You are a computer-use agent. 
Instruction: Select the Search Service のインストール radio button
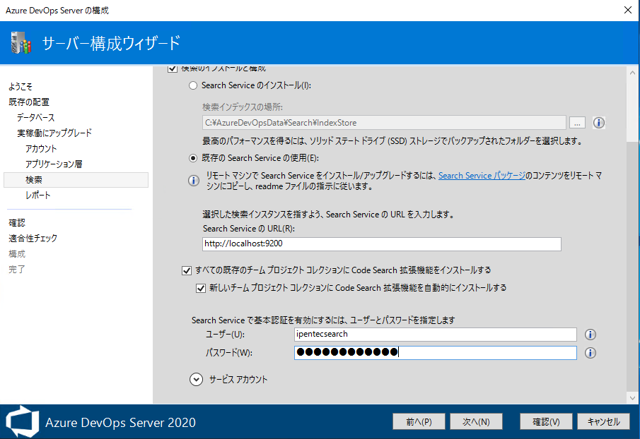[193, 86]
